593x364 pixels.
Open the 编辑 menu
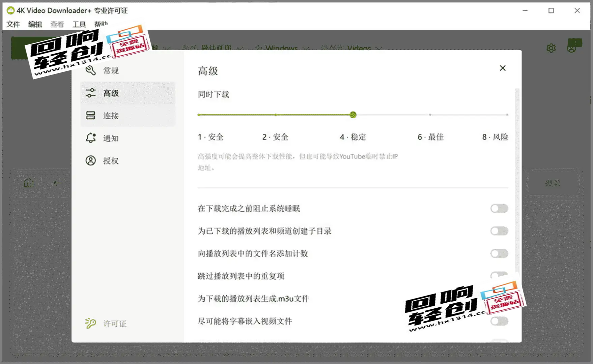click(x=35, y=24)
